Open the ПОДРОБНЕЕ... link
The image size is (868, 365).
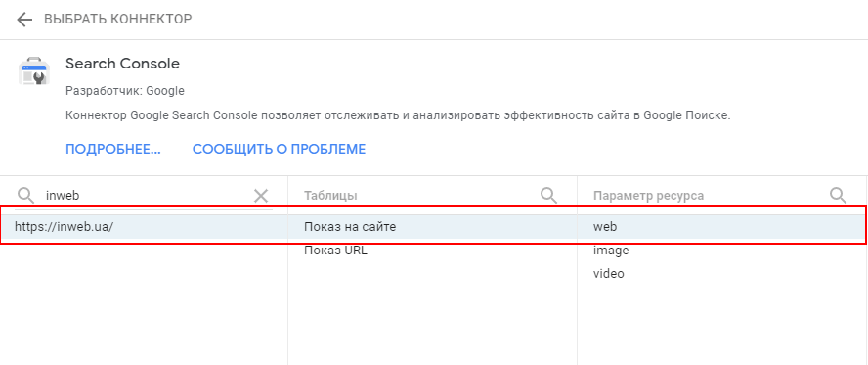pyautogui.click(x=113, y=149)
